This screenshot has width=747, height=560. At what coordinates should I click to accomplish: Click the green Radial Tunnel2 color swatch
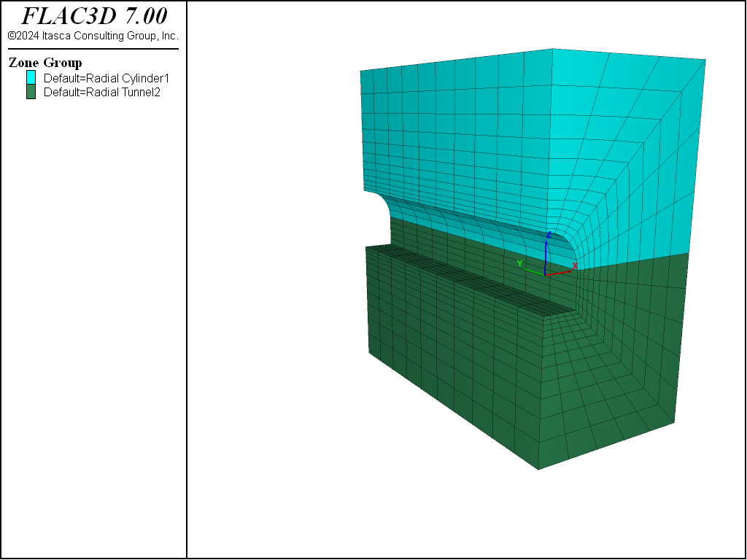coord(31,92)
